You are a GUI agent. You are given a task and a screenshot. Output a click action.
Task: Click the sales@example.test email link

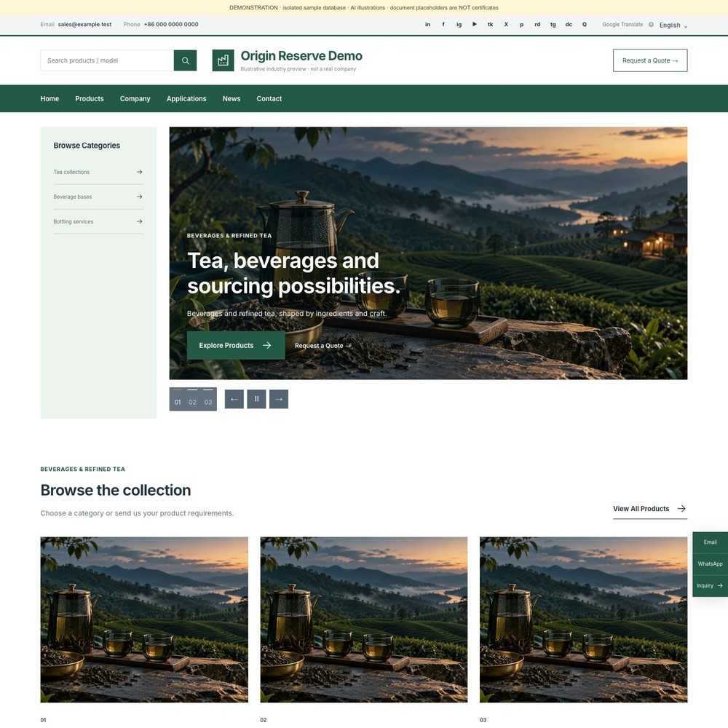tap(84, 25)
